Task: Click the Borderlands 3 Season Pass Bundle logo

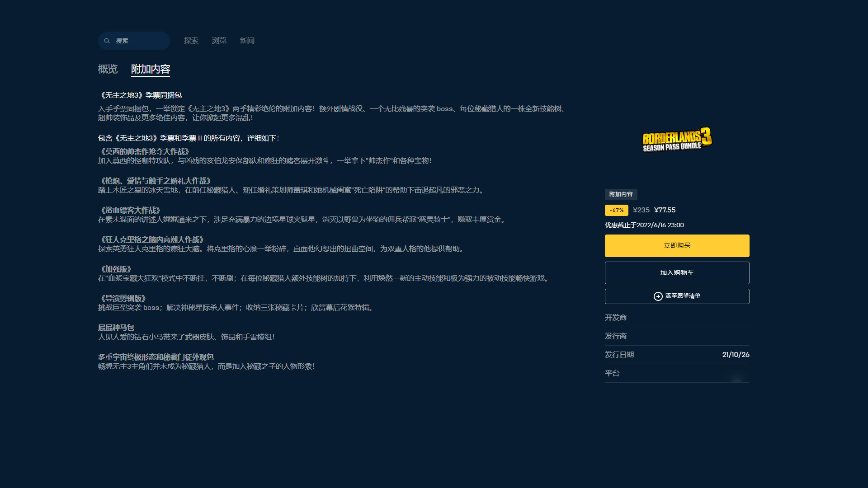Action: click(x=677, y=140)
